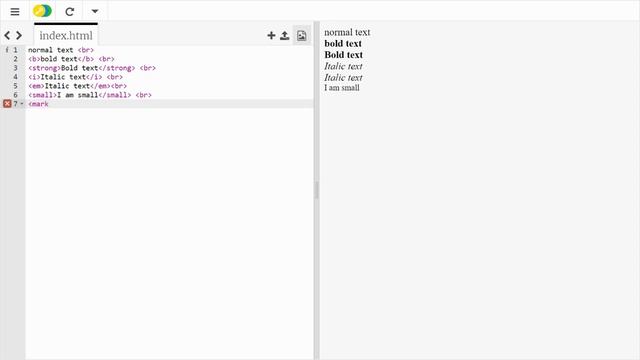Click code line 'normal text <br>'
640x360 pixels.
click(61, 50)
